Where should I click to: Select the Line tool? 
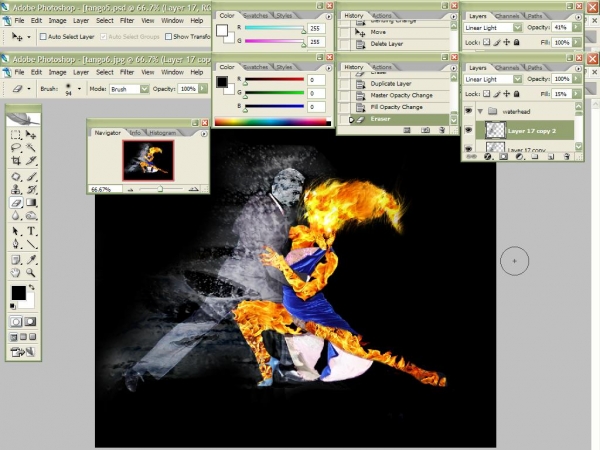click(x=31, y=244)
